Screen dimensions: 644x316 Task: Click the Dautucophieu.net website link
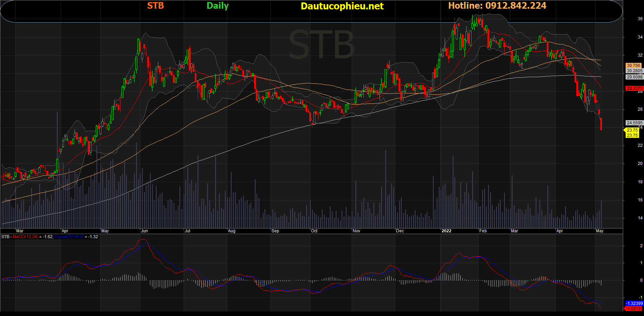click(342, 6)
